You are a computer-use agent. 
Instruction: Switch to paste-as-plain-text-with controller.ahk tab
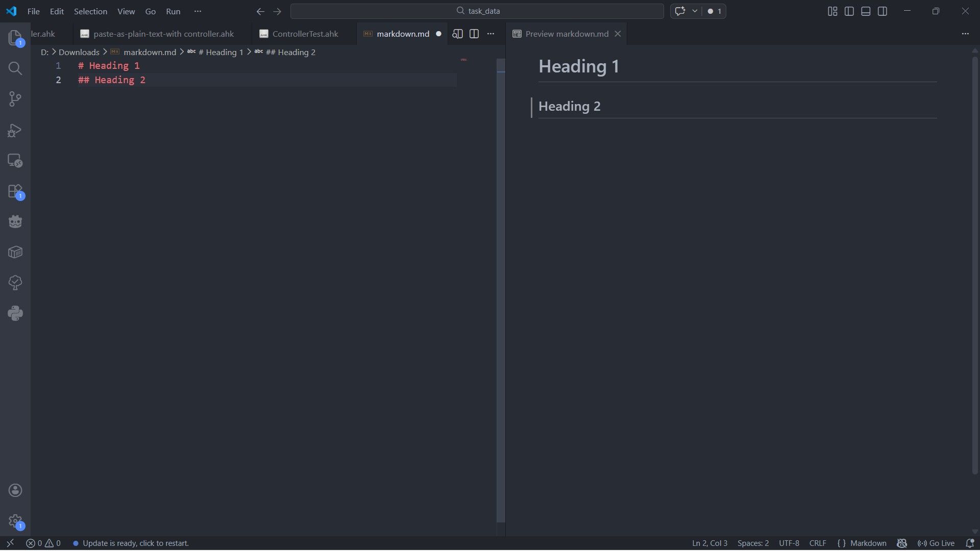pos(163,34)
